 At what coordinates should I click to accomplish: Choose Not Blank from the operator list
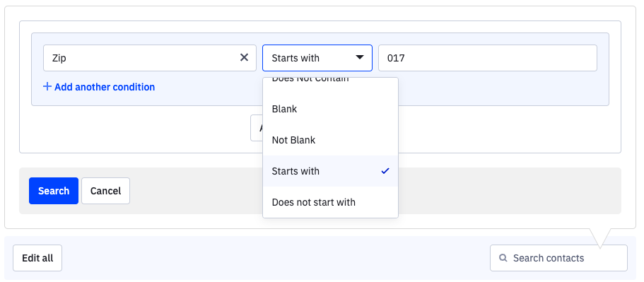[x=330, y=140]
